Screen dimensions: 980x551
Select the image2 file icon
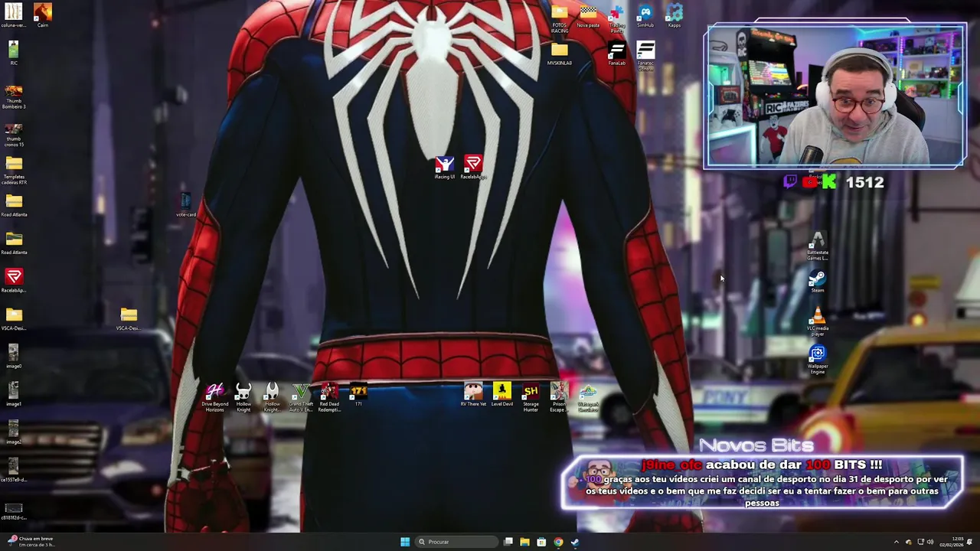14,432
